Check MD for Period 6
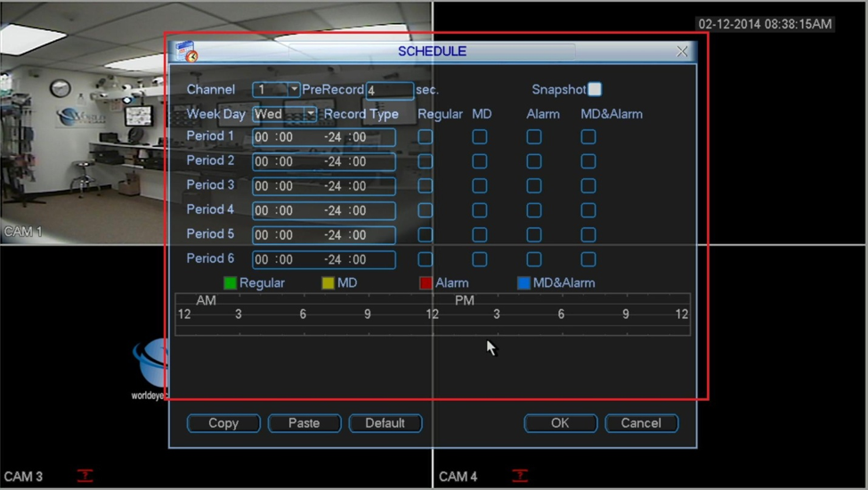 tap(479, 259)
